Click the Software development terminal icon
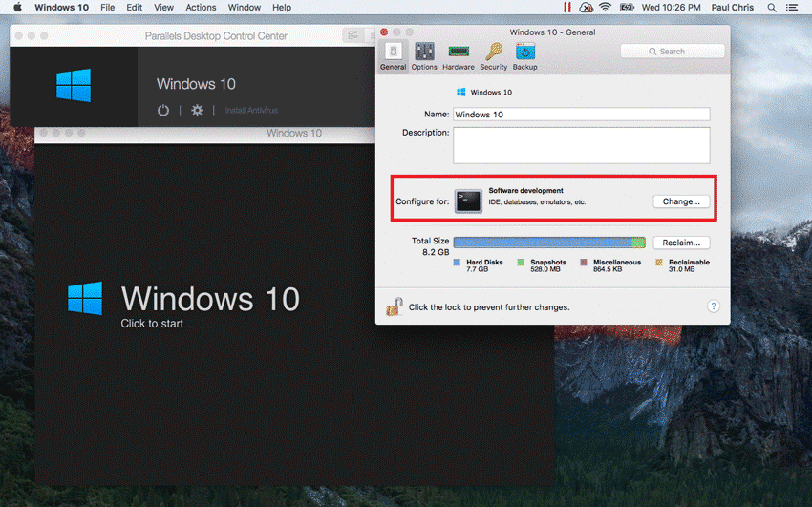 468,201
